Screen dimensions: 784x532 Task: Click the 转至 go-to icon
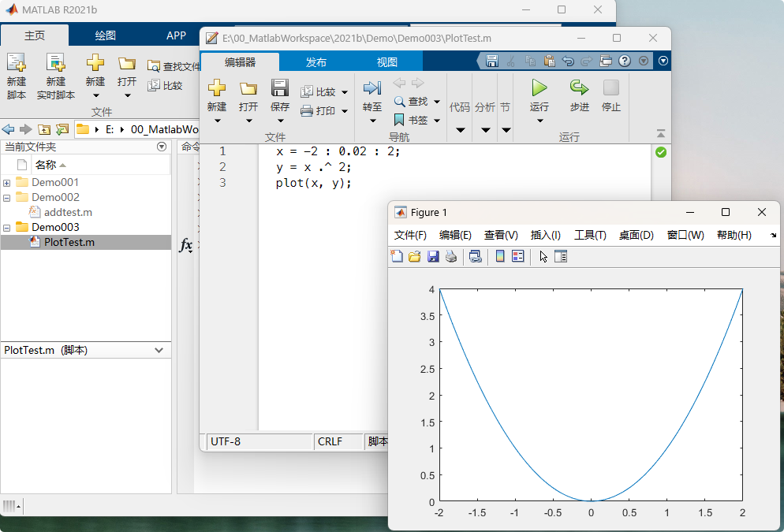pyautogui.click(x=372, y=87)
